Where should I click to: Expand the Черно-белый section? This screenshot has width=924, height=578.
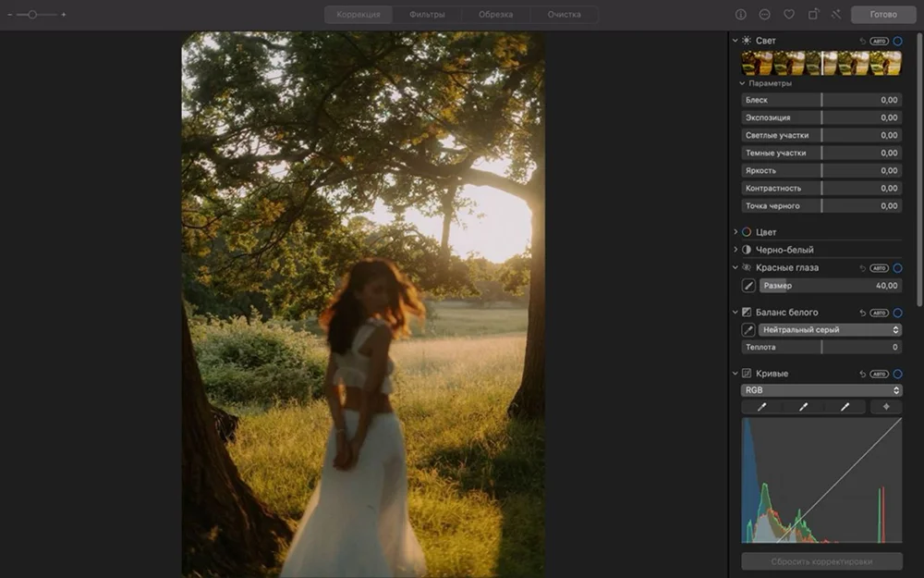click(x=736, y=250)
